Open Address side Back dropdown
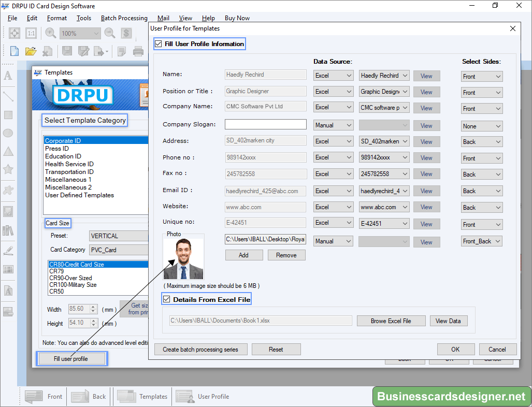The height and width of the screenshot is (407, 532). (481, 142)
